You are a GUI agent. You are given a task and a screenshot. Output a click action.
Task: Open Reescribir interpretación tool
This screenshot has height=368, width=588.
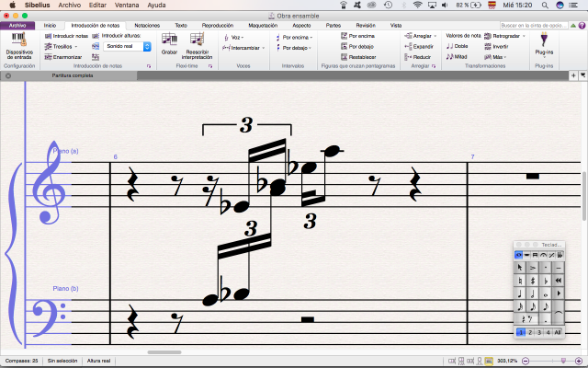click(x=197, y=43)
